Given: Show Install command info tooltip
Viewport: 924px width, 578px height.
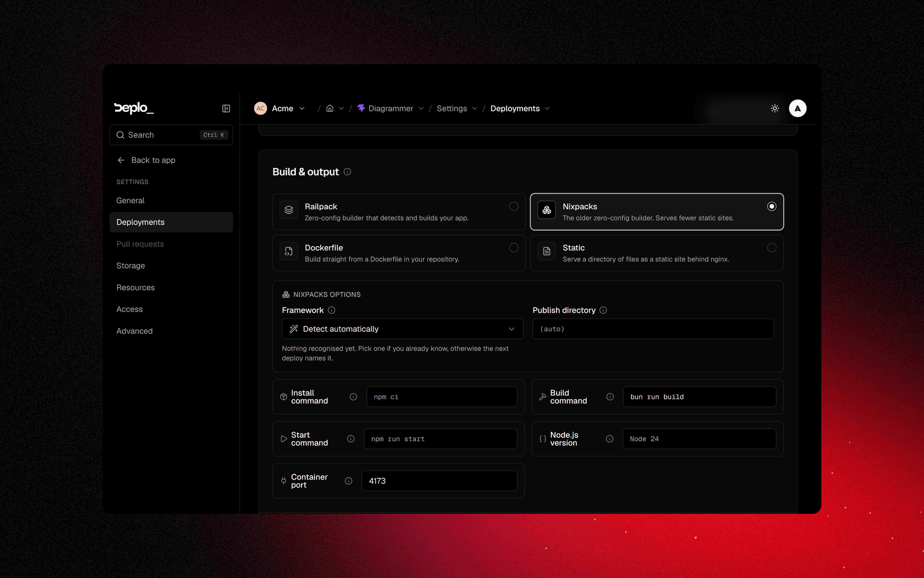Looking at the screenshot, I should (x=353, y=397).
